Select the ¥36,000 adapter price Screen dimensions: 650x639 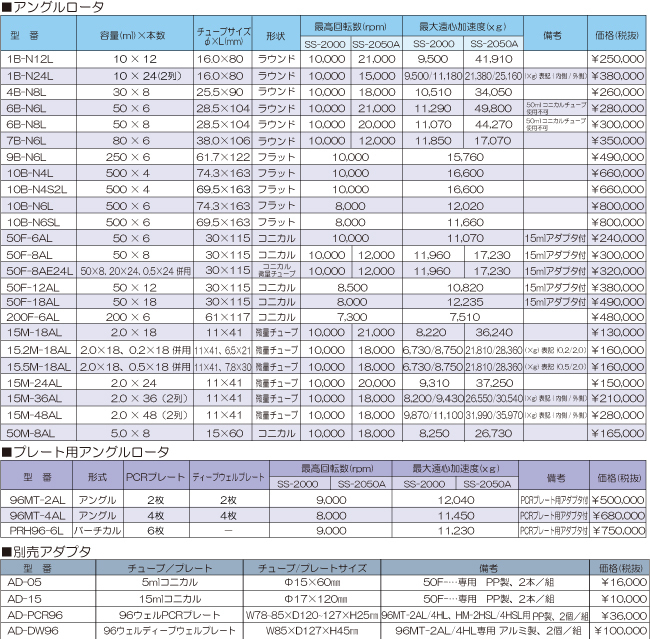[624, 615]
